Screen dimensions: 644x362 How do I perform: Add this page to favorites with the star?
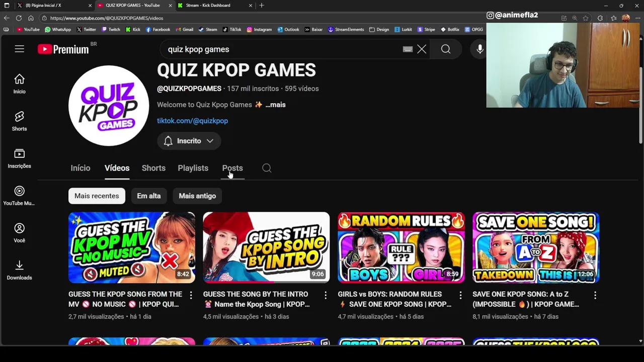tap(586, 18)
